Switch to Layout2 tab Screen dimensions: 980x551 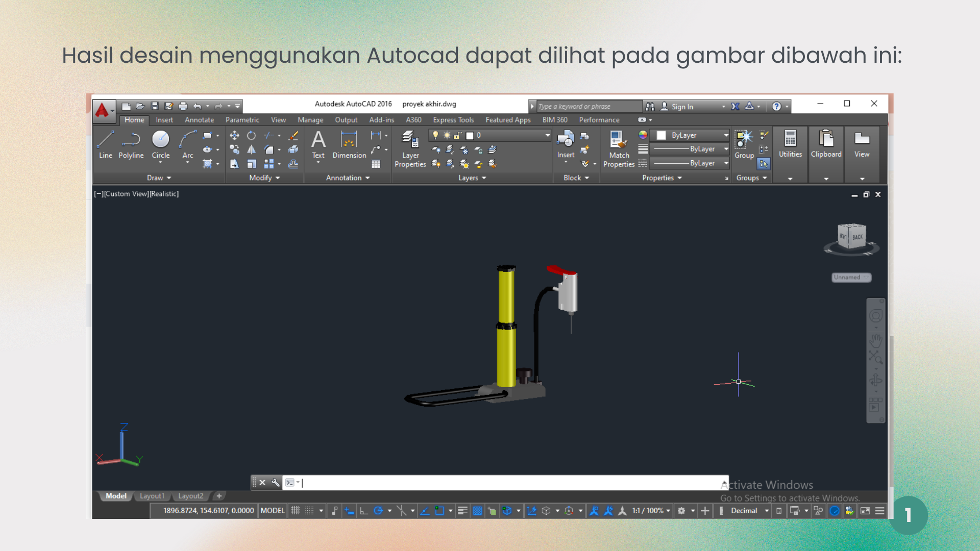pos(190,496)
